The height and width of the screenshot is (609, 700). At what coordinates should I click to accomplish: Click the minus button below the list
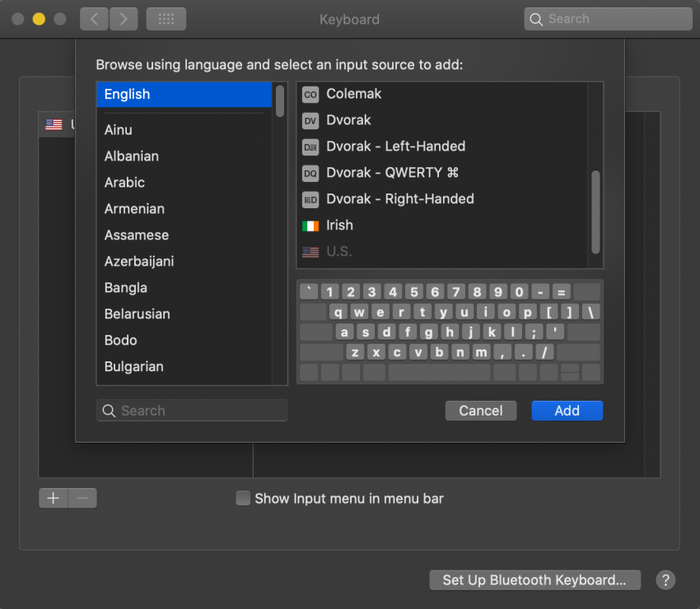point(81,498)
